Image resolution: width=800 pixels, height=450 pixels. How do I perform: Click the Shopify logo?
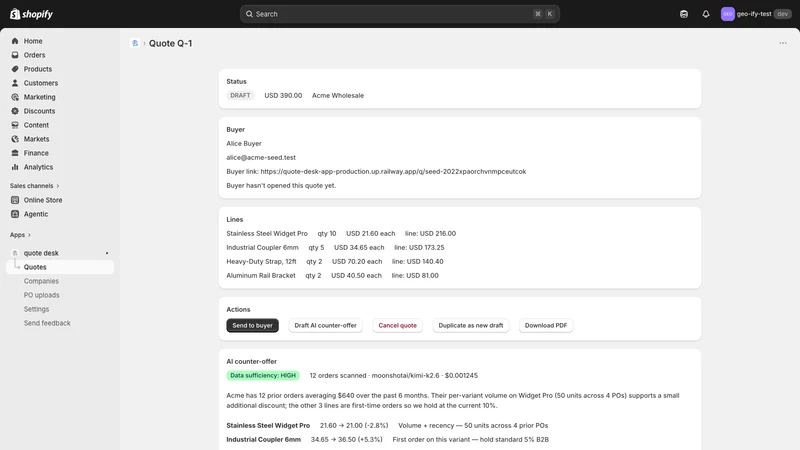(31, 14)
